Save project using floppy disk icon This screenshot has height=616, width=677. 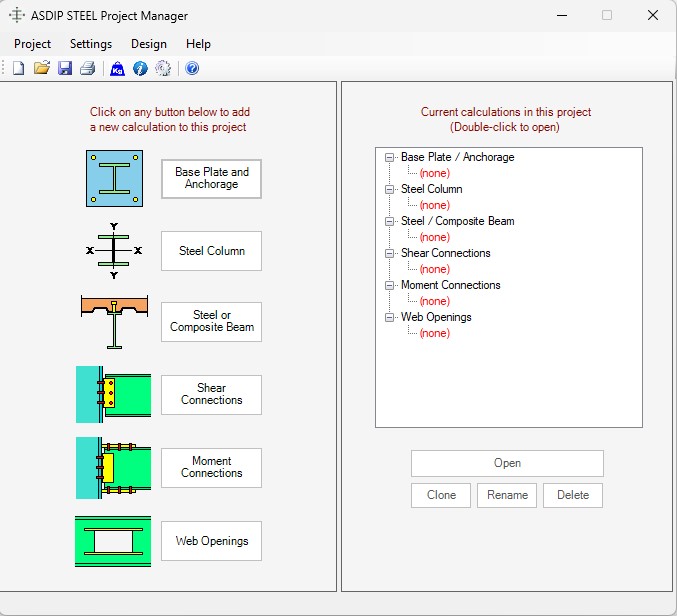point(65,68)
